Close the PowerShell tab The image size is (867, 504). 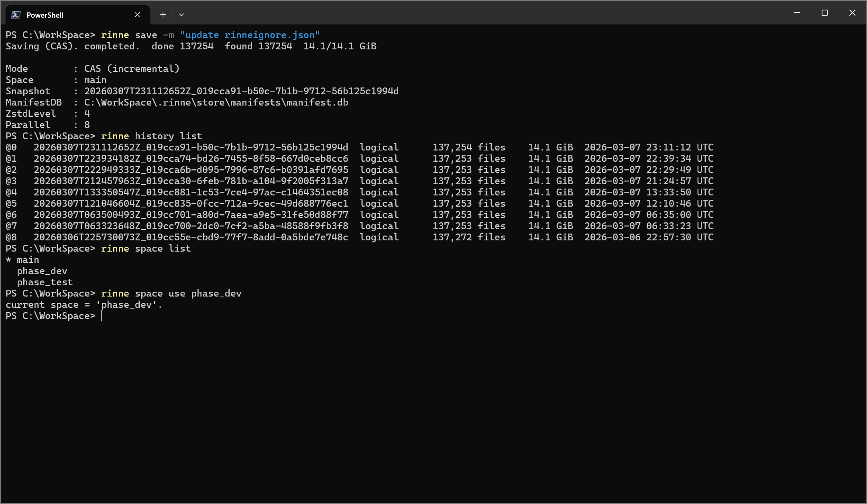click(137, 14)
